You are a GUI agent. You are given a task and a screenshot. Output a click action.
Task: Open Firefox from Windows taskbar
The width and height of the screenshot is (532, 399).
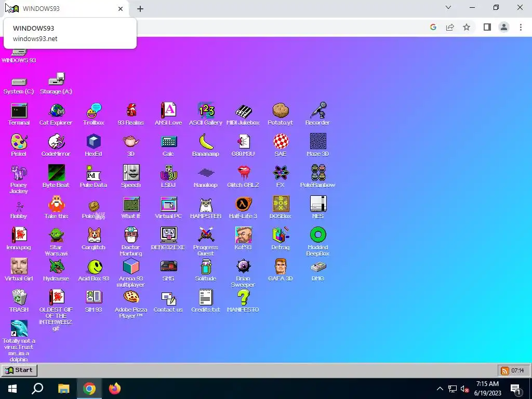click(x=115, y=389)
